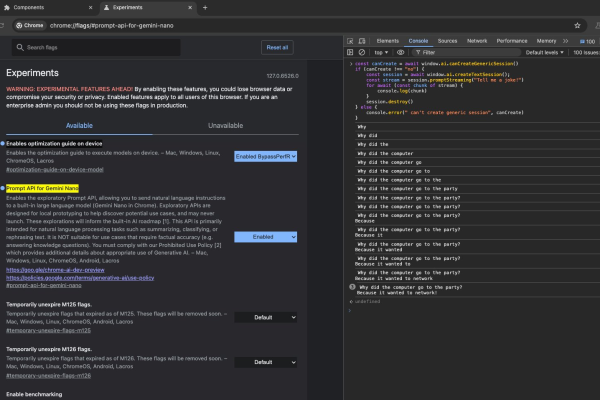Select the Unavailable flags tab
Image resolution: width=600 pixels, height=400 pixels.
pyautogui.click(x=225, y=126)
